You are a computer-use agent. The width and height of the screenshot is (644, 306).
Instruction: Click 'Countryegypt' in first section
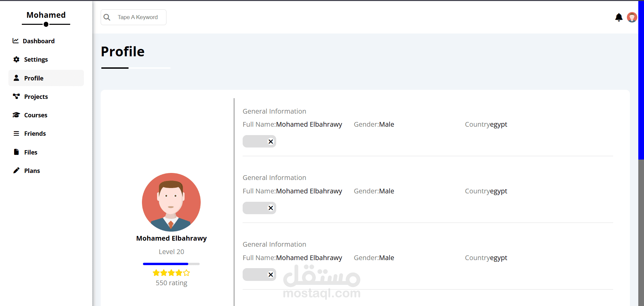point(486,124)
